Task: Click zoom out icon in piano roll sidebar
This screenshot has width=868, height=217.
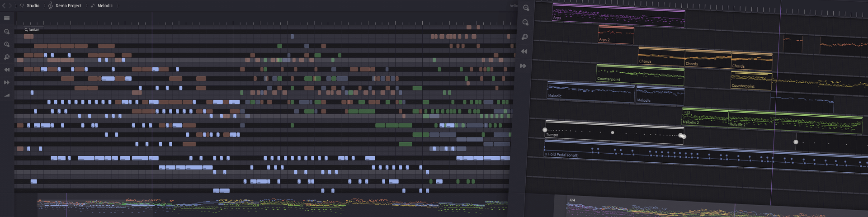Action: [x=7, y=32]
